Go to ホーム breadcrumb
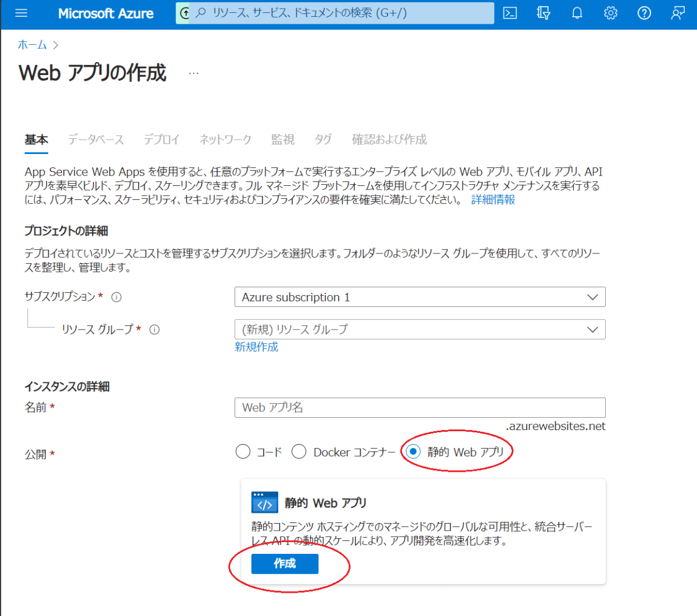697x616 pixels. pos(32,45)
